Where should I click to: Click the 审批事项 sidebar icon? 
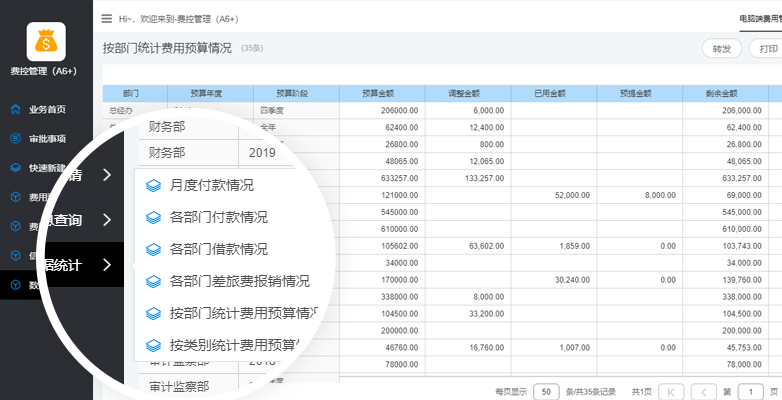[x=15, y=139]
